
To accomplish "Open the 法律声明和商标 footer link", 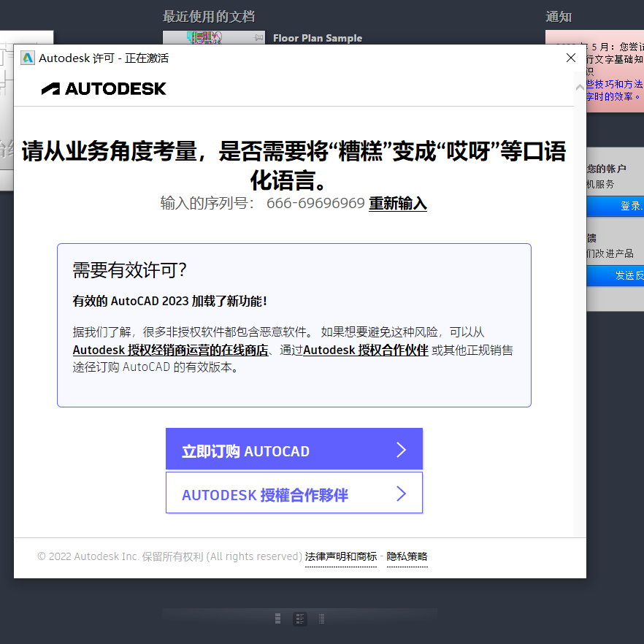I will (x=341, y=556).
